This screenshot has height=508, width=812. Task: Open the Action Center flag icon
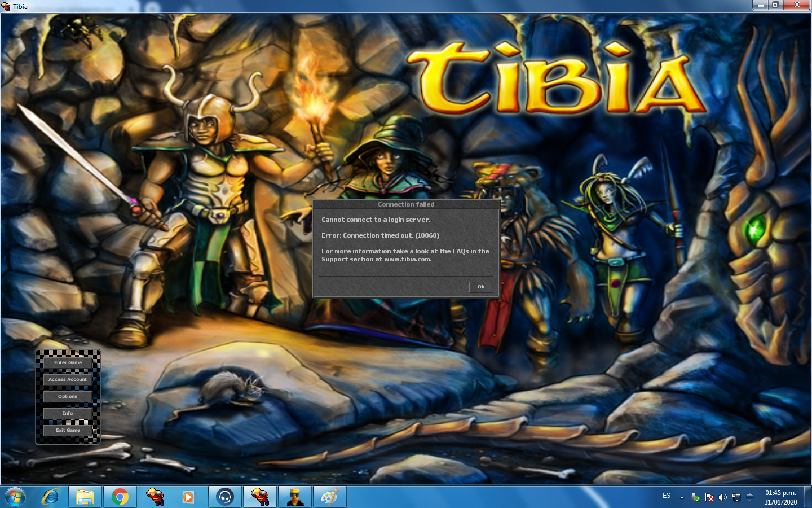(709, 497)
